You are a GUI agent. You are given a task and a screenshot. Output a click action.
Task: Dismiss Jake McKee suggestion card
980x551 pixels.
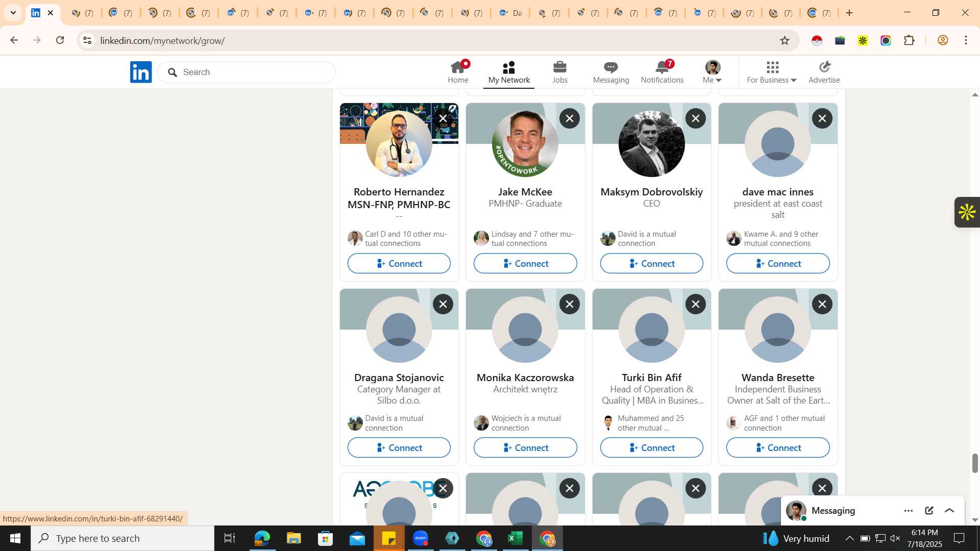(570, 118)
